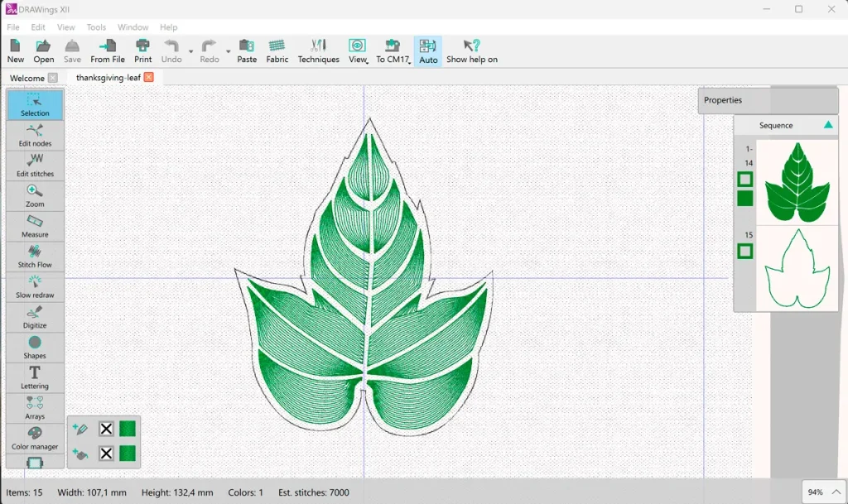Expand the View options dropdown arrow
Viewport: 848px width, 504px height.
(x=368, y=63)
